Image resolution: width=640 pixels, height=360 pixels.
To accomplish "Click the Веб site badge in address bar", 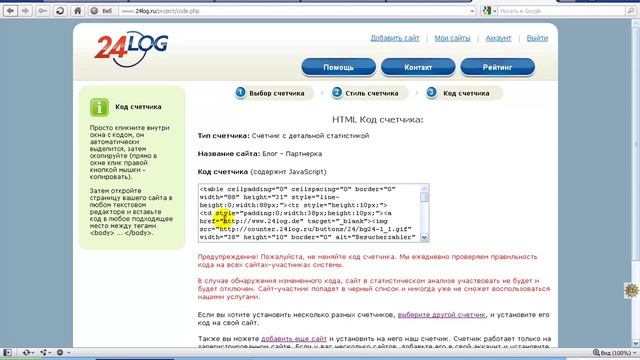I will (x=102, y=11).
